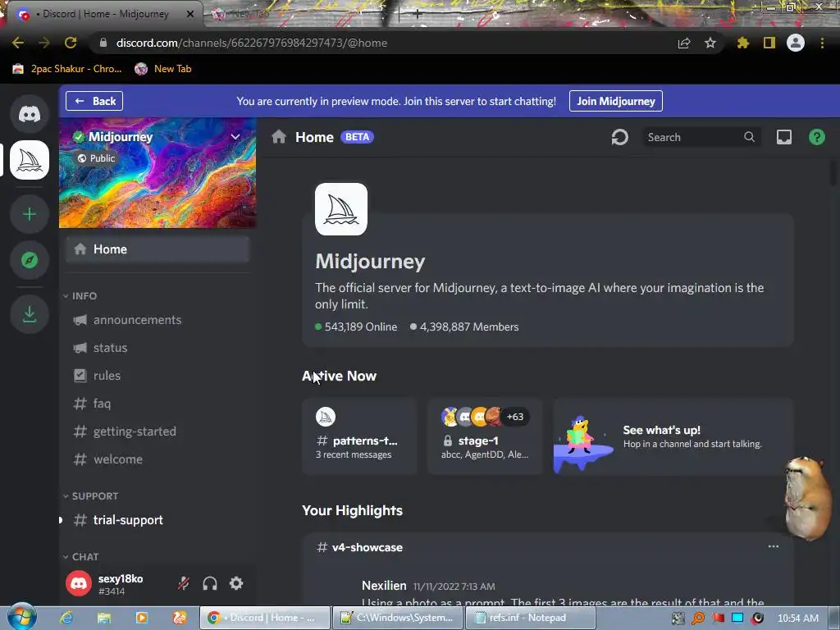Open the rules channel
This screenshot has width=840, height=630.
pyautogui.click(x=157, y=376)
